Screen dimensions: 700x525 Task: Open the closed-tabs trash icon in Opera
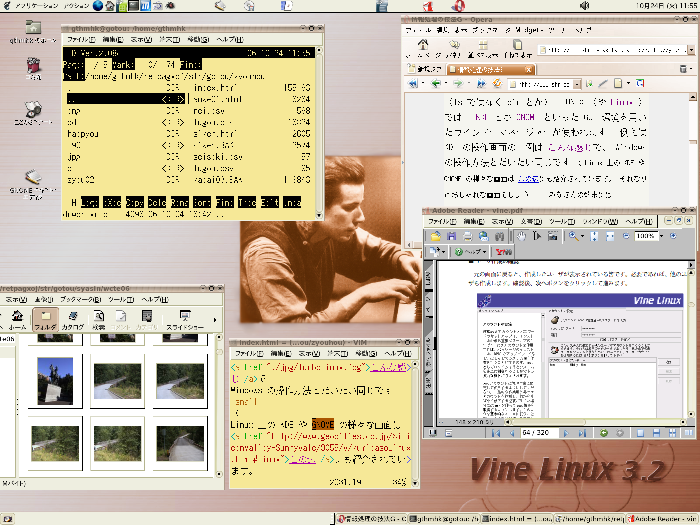[x=683, y=69]
